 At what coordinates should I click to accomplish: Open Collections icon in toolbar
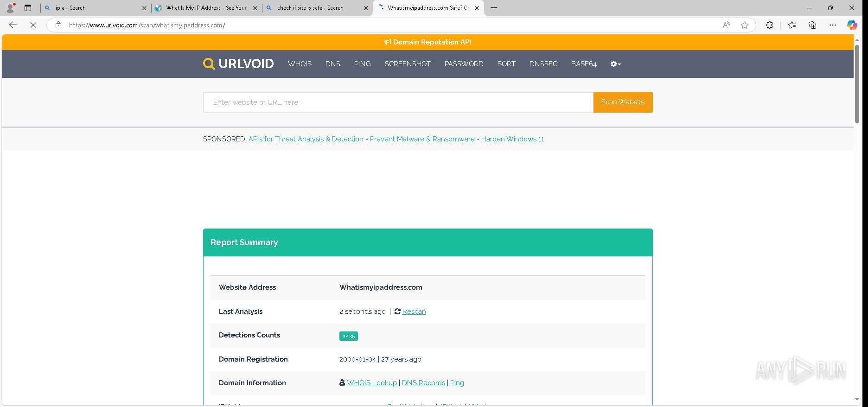[x=812, y=25]
